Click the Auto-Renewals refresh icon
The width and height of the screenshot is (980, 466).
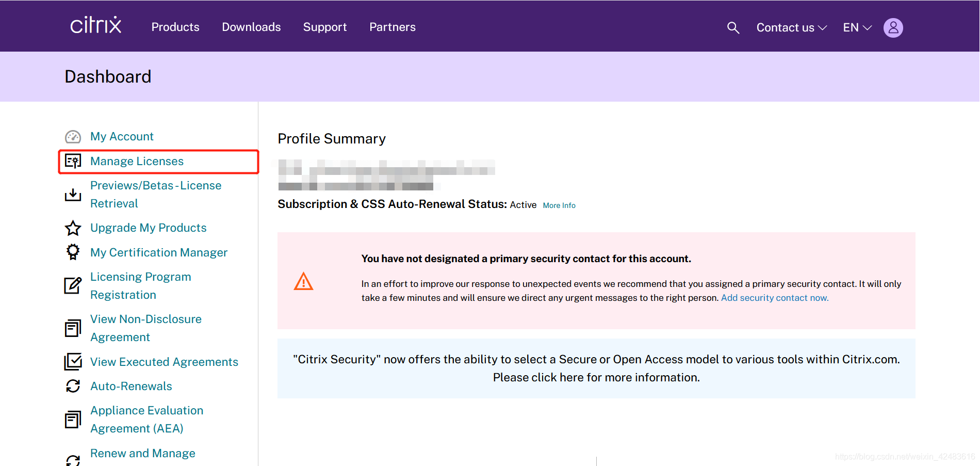coord(73,386)
